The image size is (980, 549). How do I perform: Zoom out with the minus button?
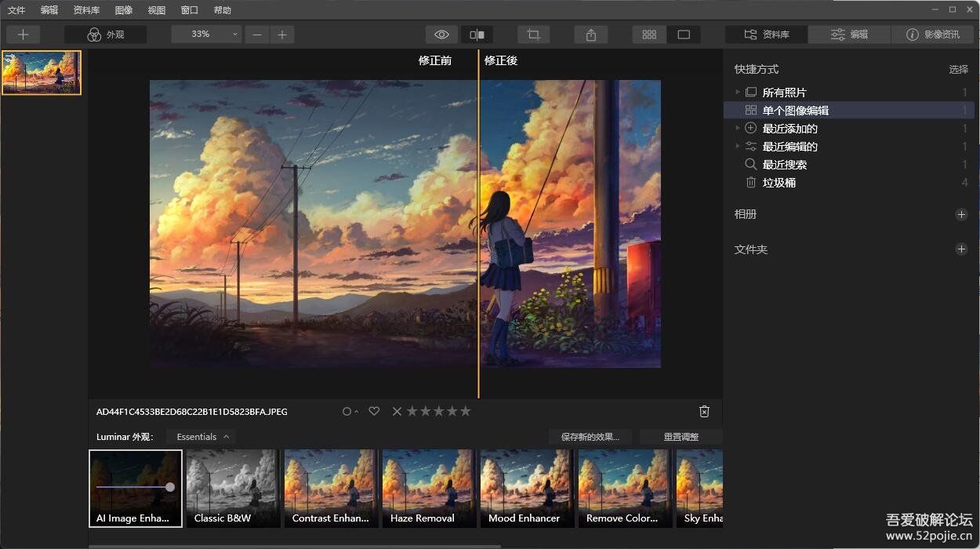click(x=257, y=35)
